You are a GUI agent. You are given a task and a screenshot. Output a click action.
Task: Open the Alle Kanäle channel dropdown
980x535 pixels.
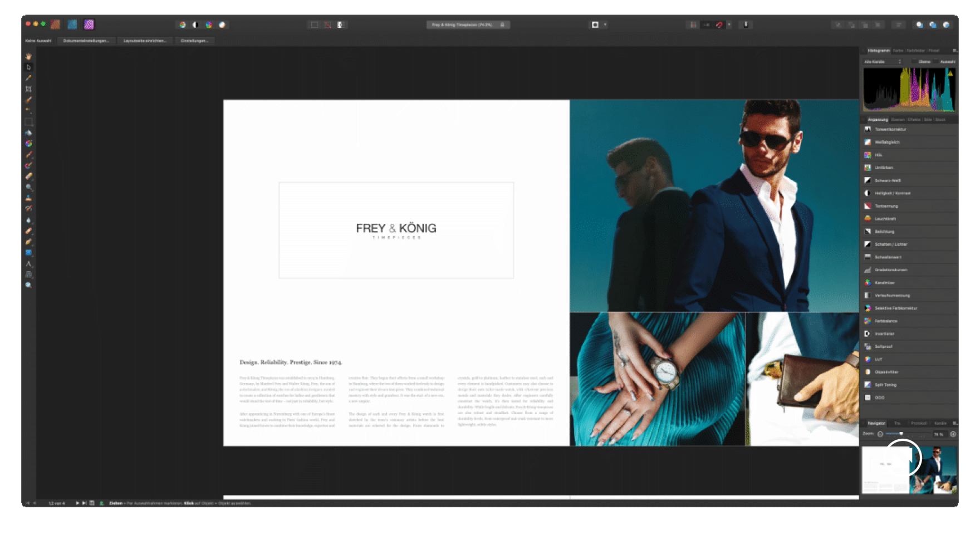click(883, 62)
